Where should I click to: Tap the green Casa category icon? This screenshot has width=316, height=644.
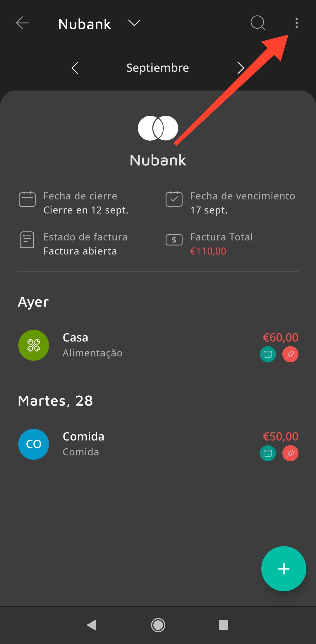[34, 345]
